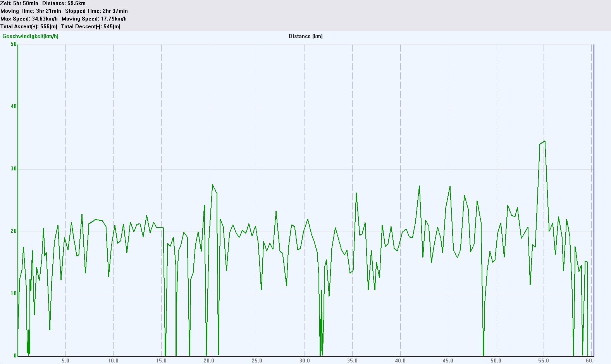Click the blue vertical cursor line at right
This screenshot has height=364, width=611.
click(594, 194)
